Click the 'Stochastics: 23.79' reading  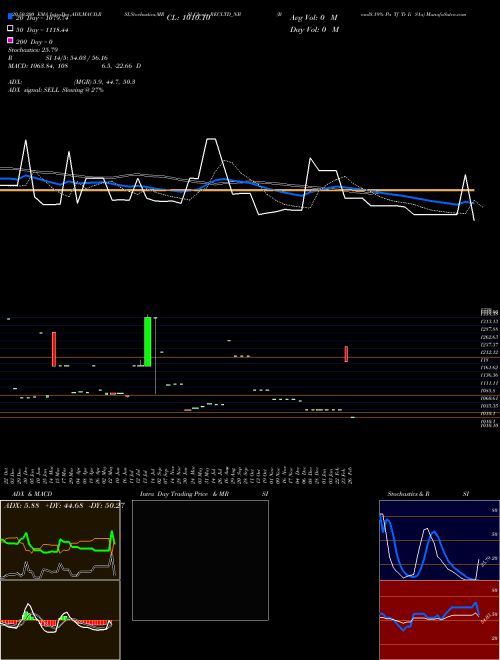pyautogui.click(x=33, y=50)
